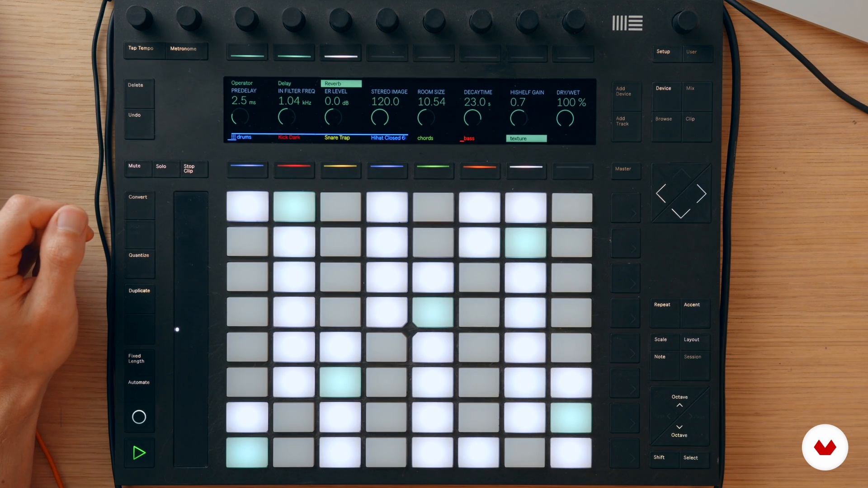Push the Delete button
The height and width of the screenshot is (488, 868).
tap(139, 94)
